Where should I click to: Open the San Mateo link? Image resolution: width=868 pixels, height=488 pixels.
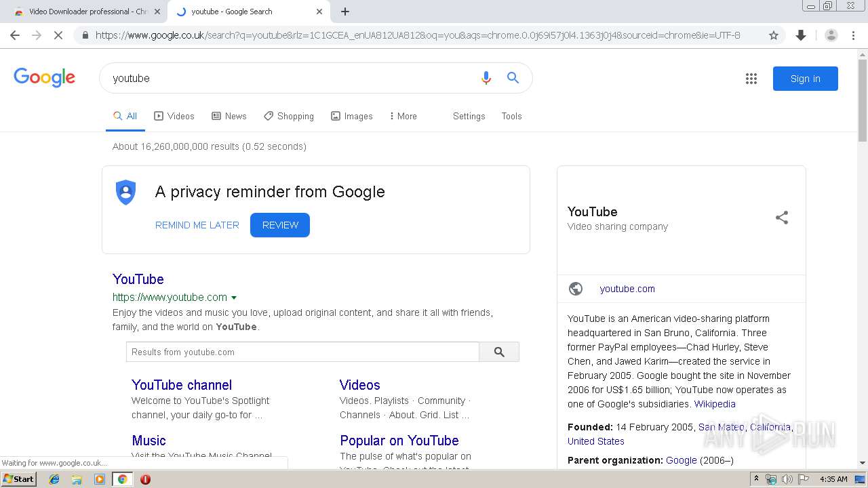pos(722,427)
